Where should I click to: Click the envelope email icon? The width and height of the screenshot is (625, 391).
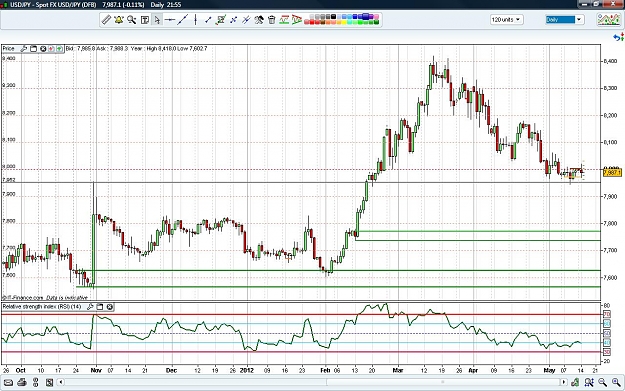coord(8,383)
